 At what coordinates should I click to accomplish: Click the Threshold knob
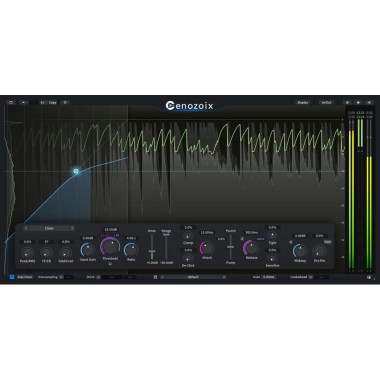tap(110, 247)
